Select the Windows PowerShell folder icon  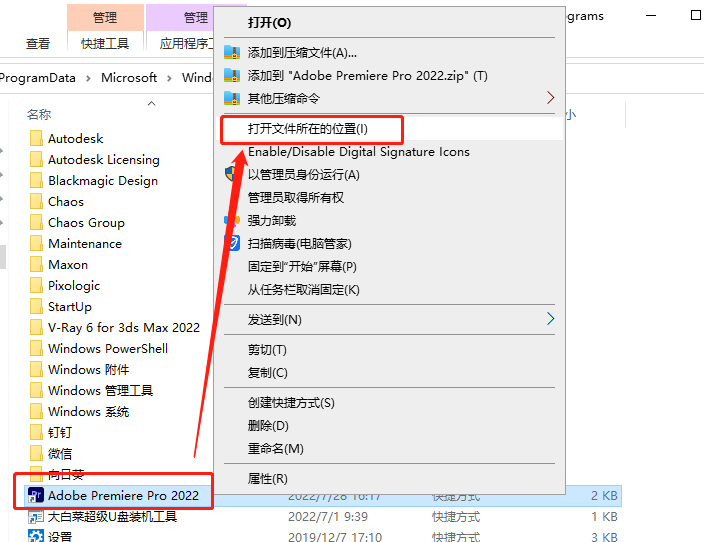pos(36,348)
